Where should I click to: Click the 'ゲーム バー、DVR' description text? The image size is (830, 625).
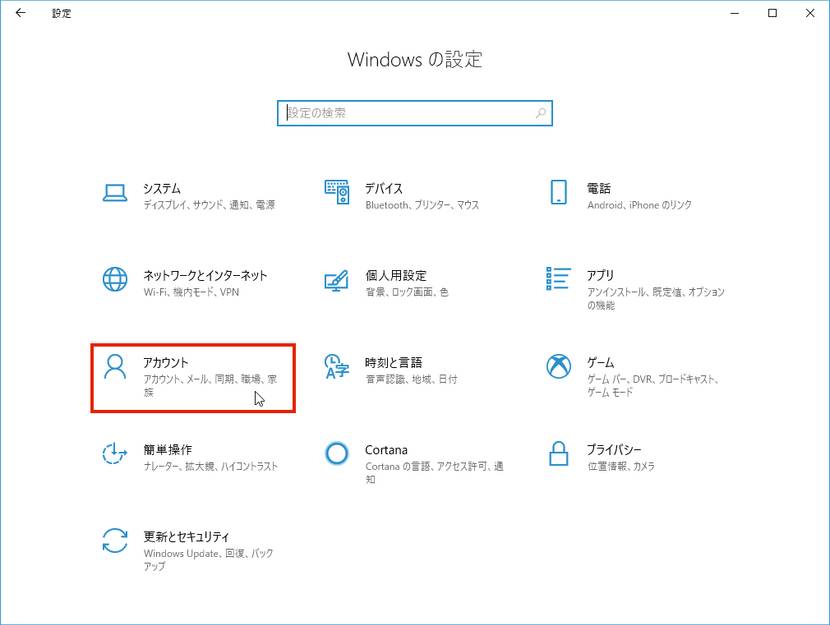click(x=653, y=385)
